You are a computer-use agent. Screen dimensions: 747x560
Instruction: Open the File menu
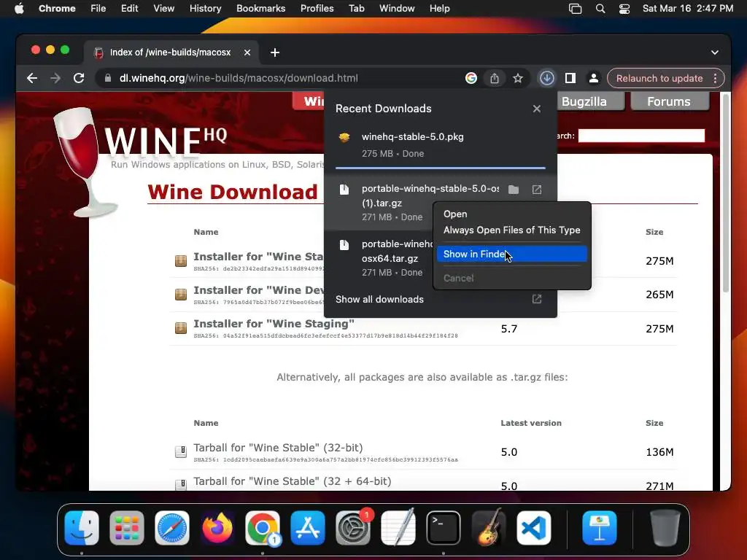click(98, 9)
